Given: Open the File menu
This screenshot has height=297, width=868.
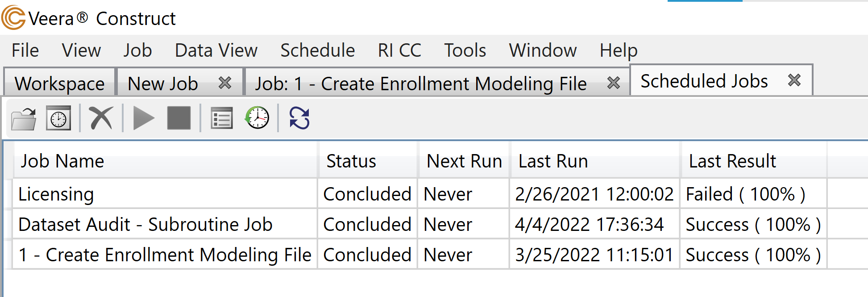Looking at the screenshot, I should 25,50.
